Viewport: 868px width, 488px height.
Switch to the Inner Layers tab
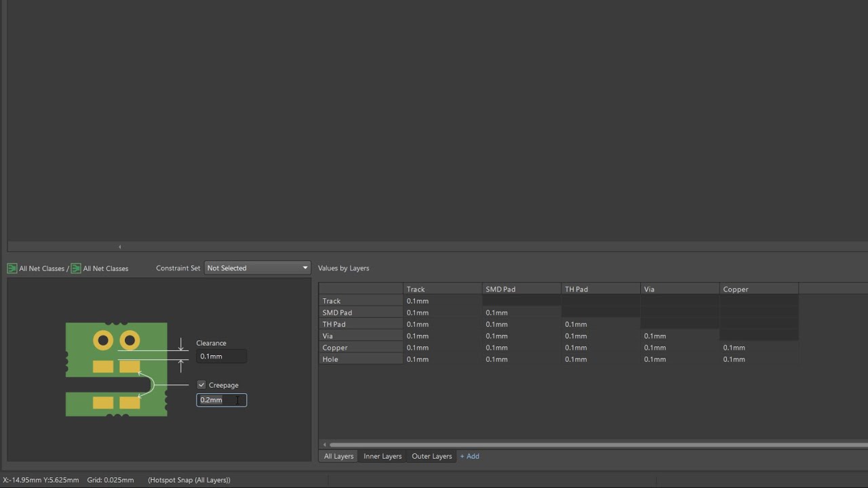[x=382, y=456]
